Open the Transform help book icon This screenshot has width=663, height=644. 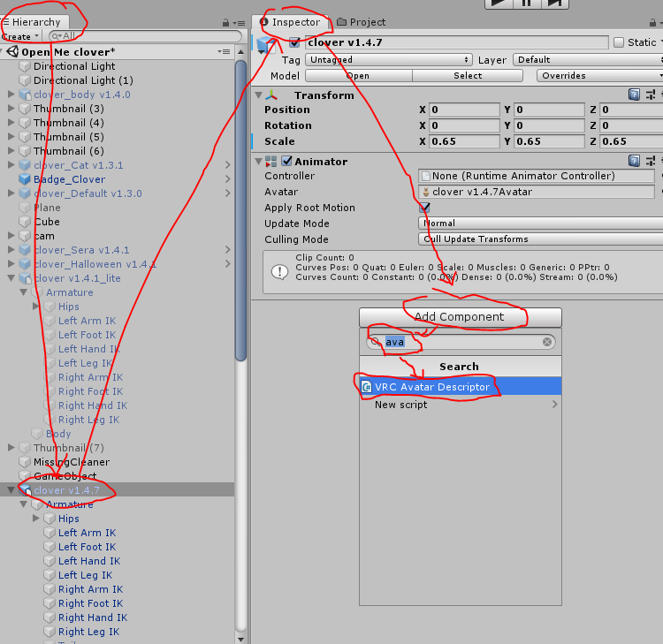point(634,95)
